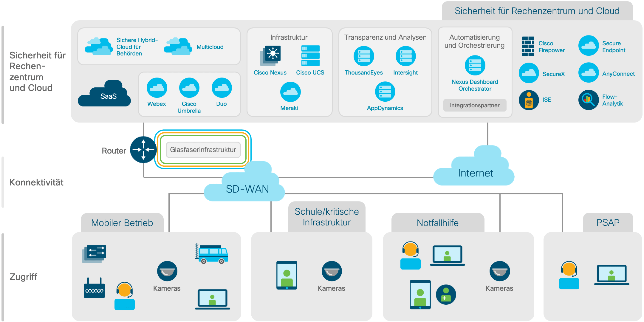Image resolution: width=644 pixels, height=322 pixels.
Task: Click the dark SaaS cloud
Action: click(x=104, y=93)
